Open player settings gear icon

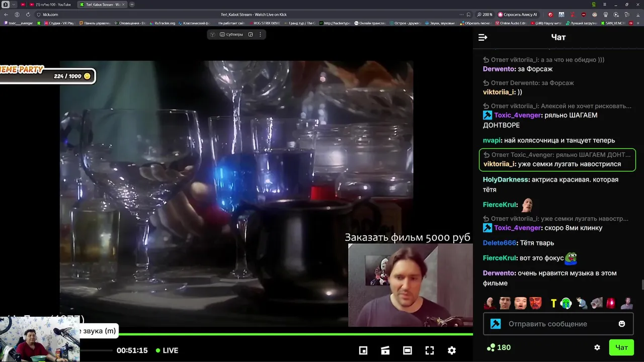coord(452,350)
